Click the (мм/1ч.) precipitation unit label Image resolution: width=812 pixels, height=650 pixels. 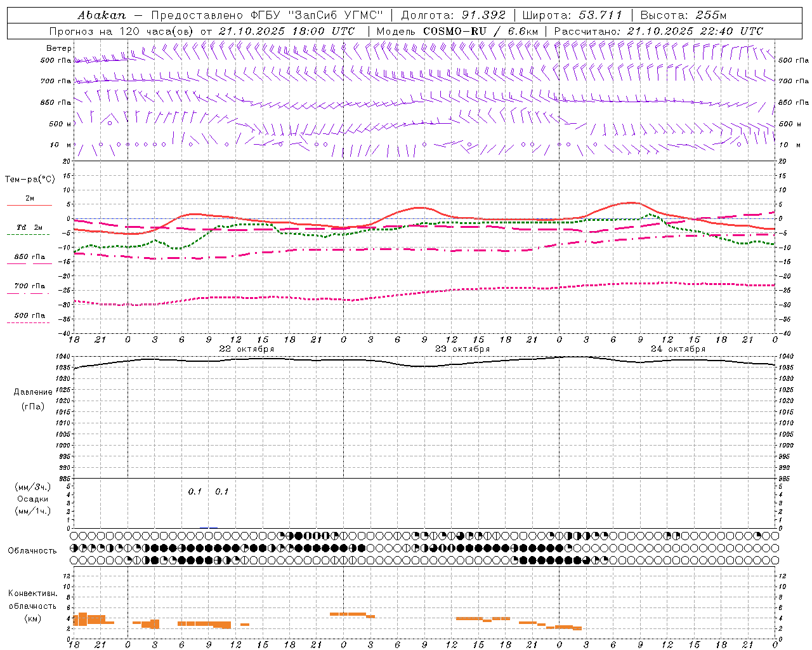pyautogui.click(x=33, y=511)
